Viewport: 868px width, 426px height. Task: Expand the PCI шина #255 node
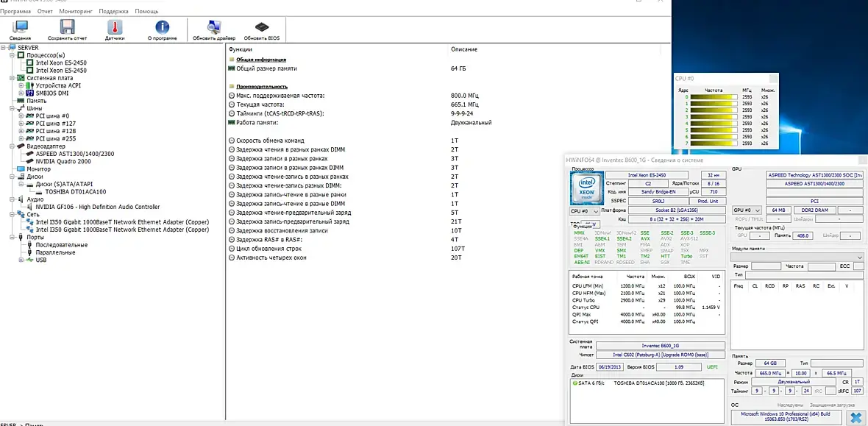21,138
